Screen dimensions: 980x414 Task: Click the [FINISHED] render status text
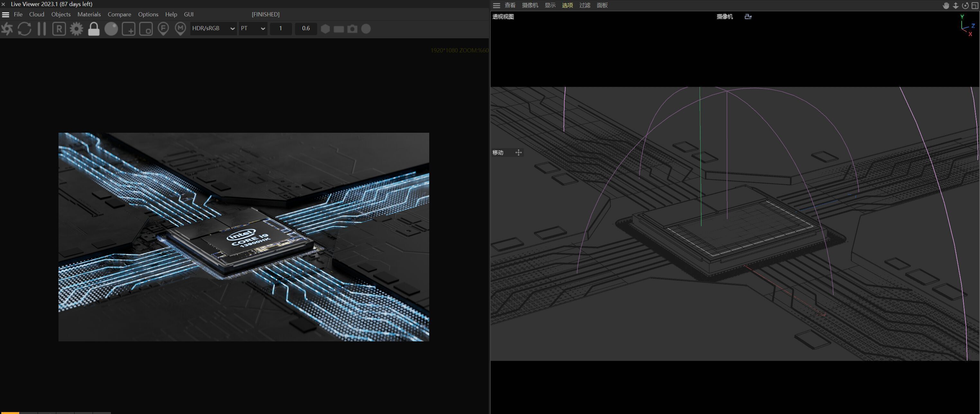(266, 14)
